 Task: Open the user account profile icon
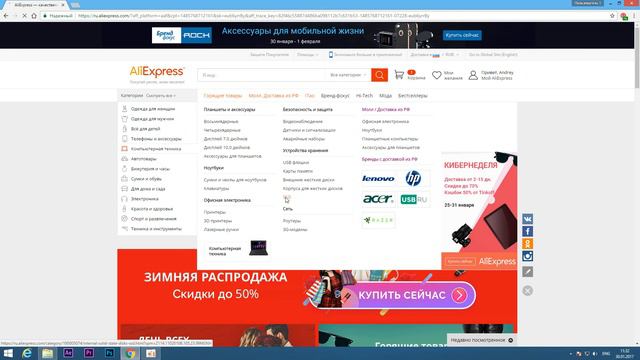pyautogui.click(x=473, y=75)
